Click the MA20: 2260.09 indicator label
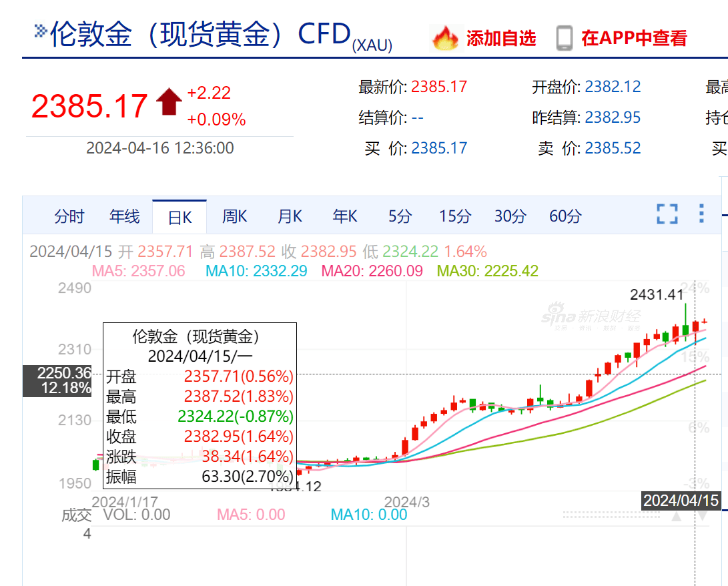Viewport: 728px width, 586px height. [372, 271]
